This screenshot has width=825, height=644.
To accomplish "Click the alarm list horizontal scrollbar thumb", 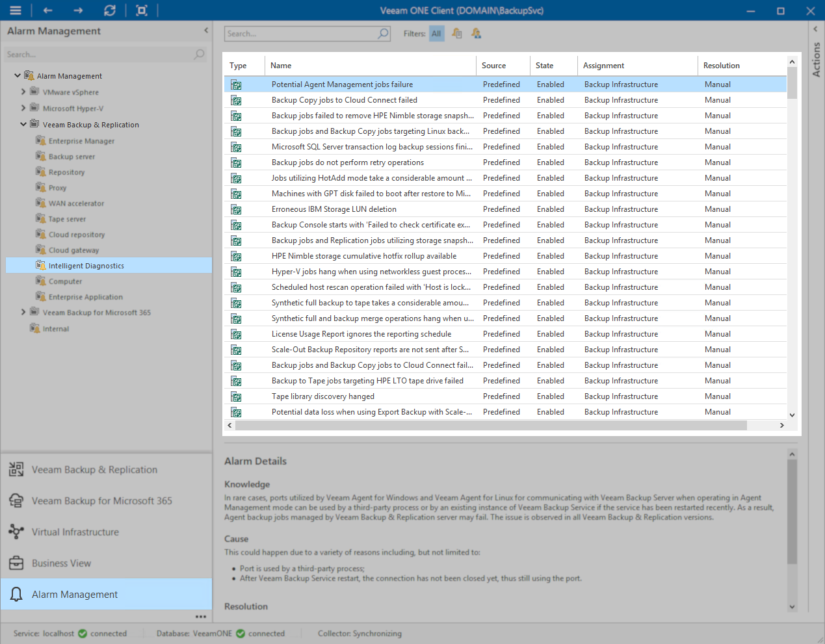I will [x=491, y=425].
